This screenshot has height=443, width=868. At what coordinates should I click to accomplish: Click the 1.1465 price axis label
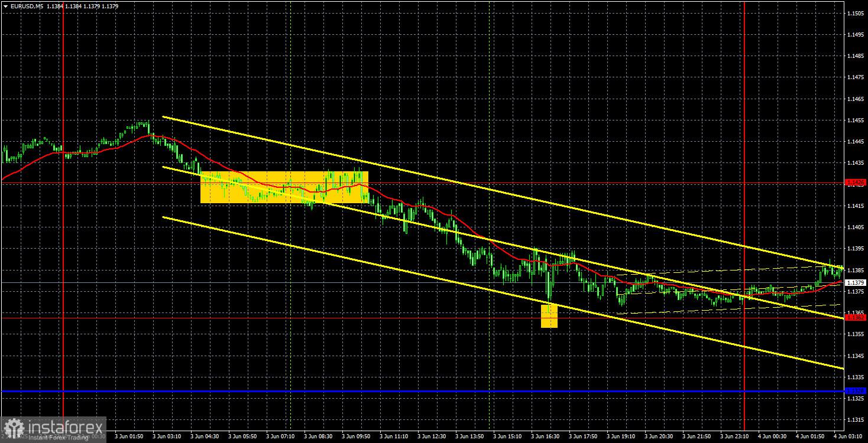[856, 99]
